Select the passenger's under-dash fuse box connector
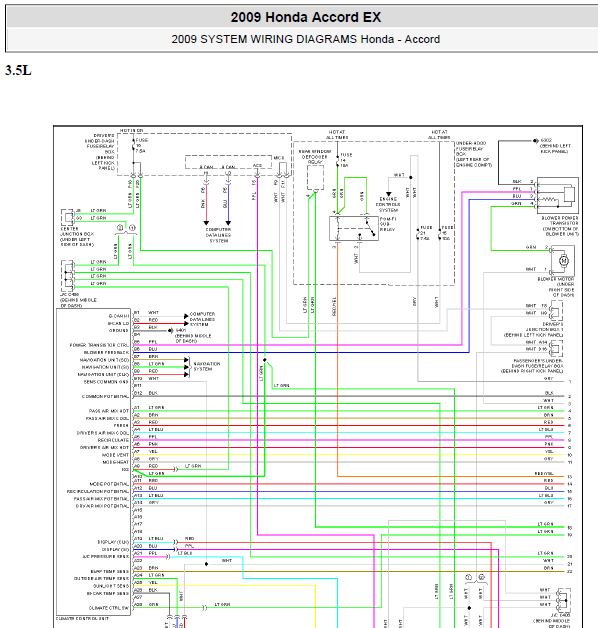The width and height of the screenshot is (598, 628). click(x=556, y=348)
